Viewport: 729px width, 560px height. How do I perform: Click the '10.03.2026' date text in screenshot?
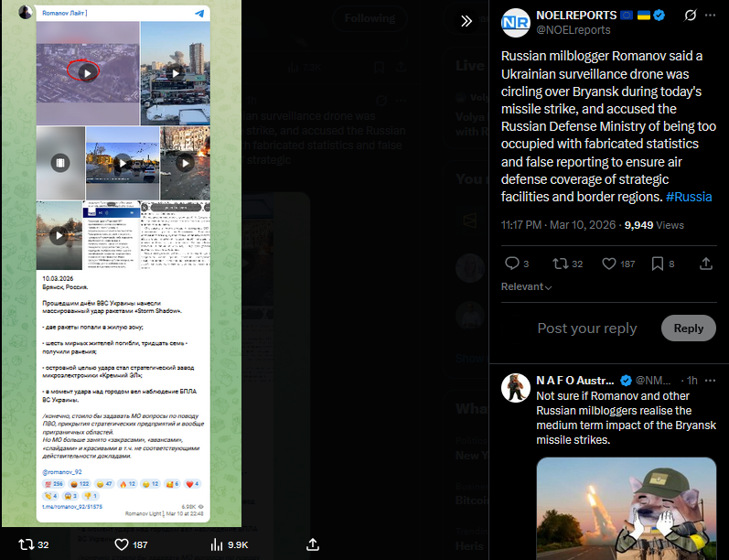tap(58, 278)
